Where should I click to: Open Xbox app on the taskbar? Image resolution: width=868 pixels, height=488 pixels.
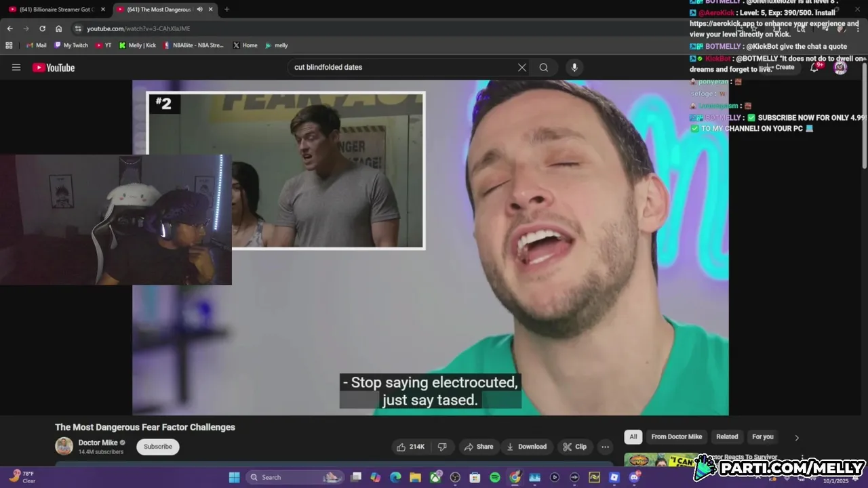435,477
